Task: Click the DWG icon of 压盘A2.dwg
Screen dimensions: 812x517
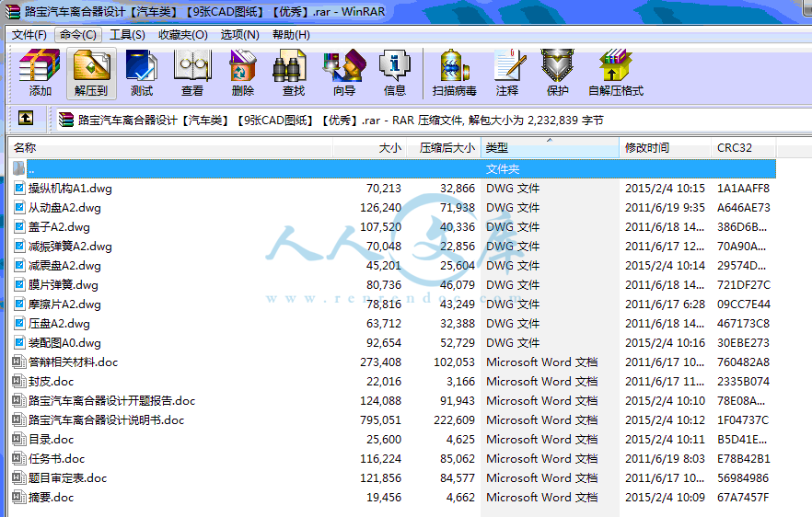Action: [19, 323]
